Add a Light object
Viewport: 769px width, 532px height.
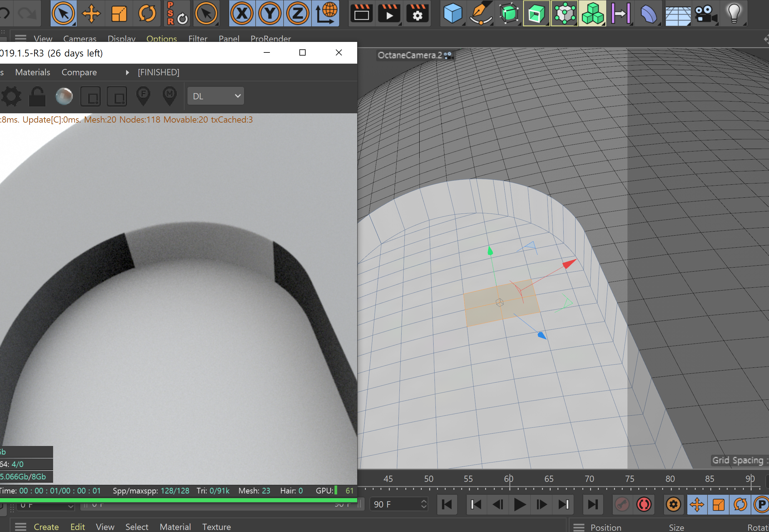click(734, 13)
